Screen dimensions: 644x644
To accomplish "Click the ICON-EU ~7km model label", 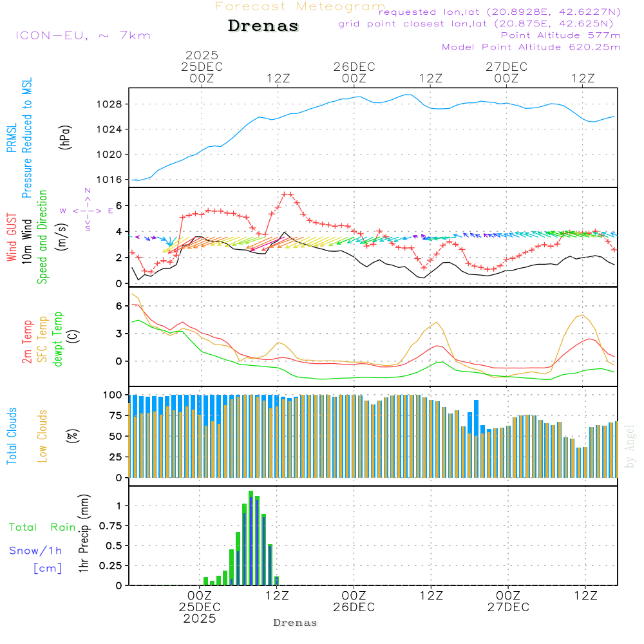I will click(x=83, y=35).
